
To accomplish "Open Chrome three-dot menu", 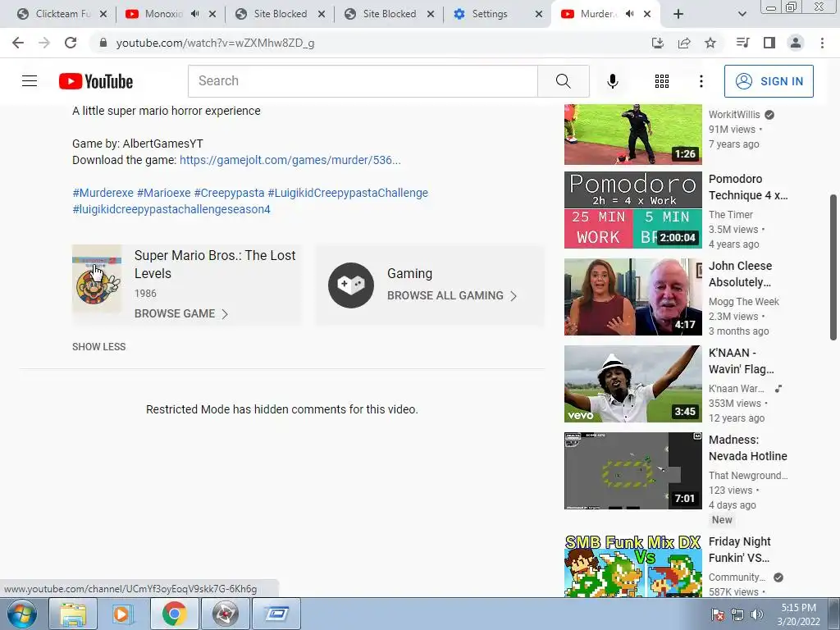I will (822, 43).
